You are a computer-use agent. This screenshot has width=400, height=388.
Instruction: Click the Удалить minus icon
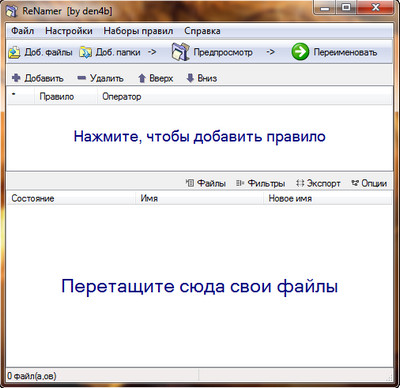tap(81, 78)
